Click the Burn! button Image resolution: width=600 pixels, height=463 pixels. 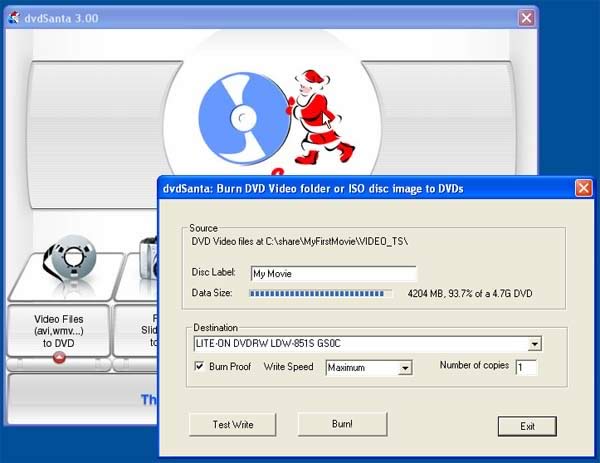coord(342,424)
